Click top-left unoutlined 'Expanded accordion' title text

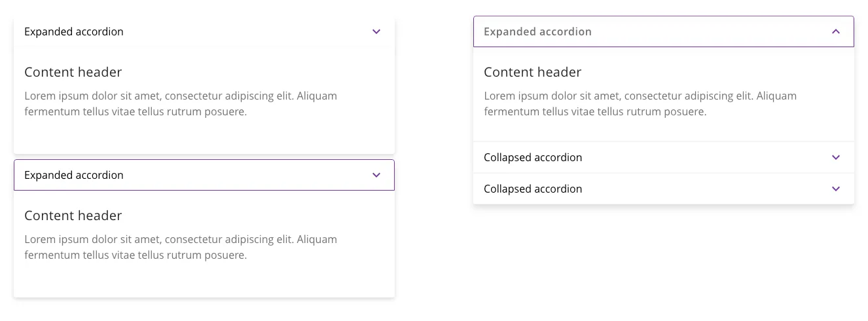tap(74, 31)
